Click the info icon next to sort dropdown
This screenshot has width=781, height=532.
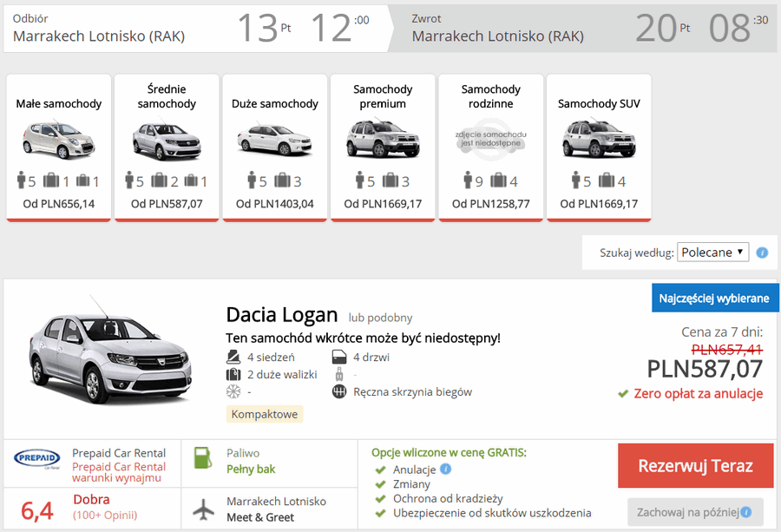click(x=762, y=253)
